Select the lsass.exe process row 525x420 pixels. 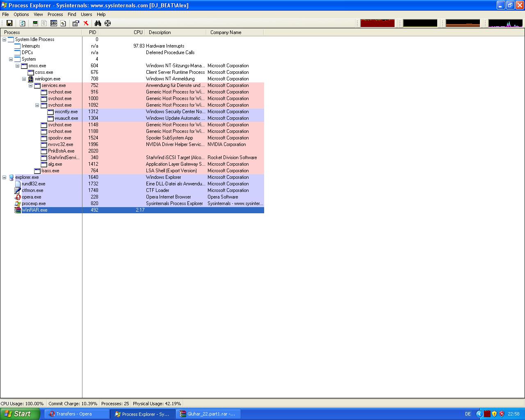pyautogui.click(x=132, y=171)
